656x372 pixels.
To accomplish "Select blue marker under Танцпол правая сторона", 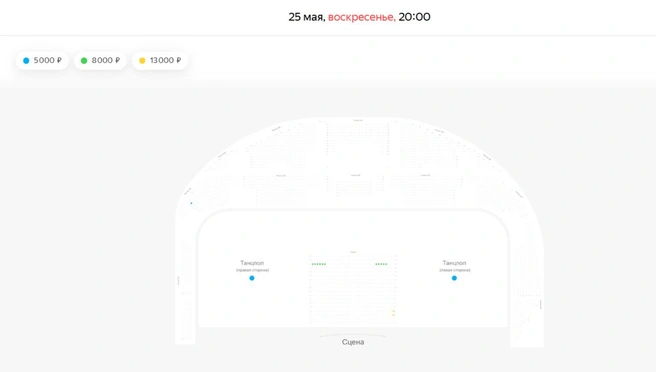I will coord(252,278).
